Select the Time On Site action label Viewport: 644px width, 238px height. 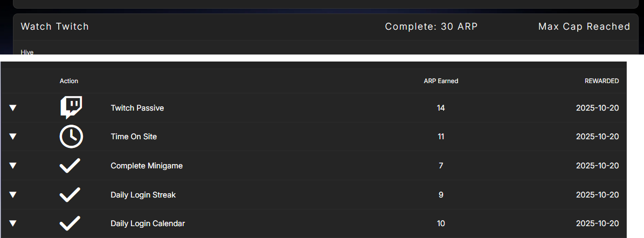point(134,137)
